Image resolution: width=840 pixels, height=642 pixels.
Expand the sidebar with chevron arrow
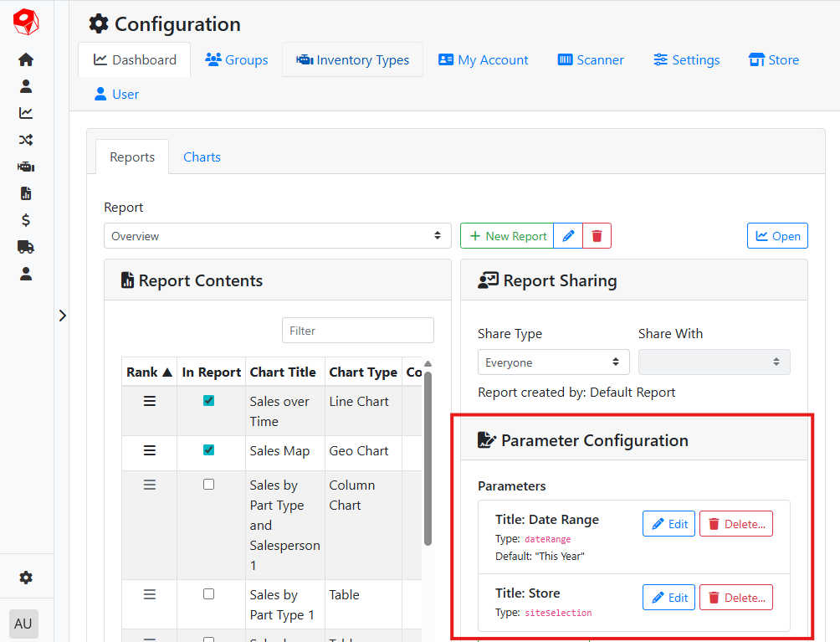[x=62, y=316]
